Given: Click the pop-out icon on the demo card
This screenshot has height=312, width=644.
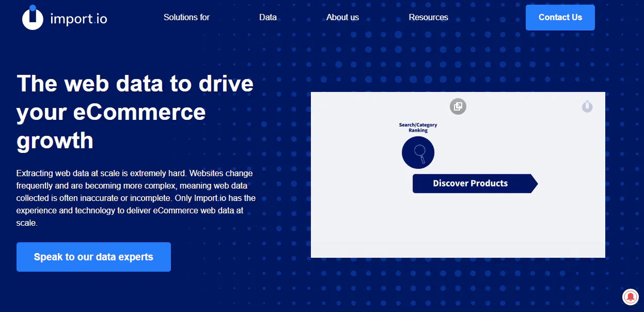Looking at the screenshot, I should [458, 106].
